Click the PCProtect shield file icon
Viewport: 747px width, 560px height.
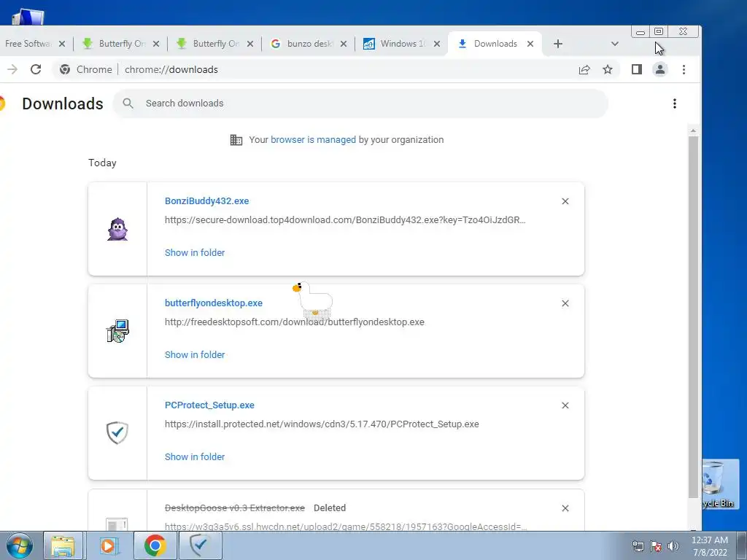point(117,433)
